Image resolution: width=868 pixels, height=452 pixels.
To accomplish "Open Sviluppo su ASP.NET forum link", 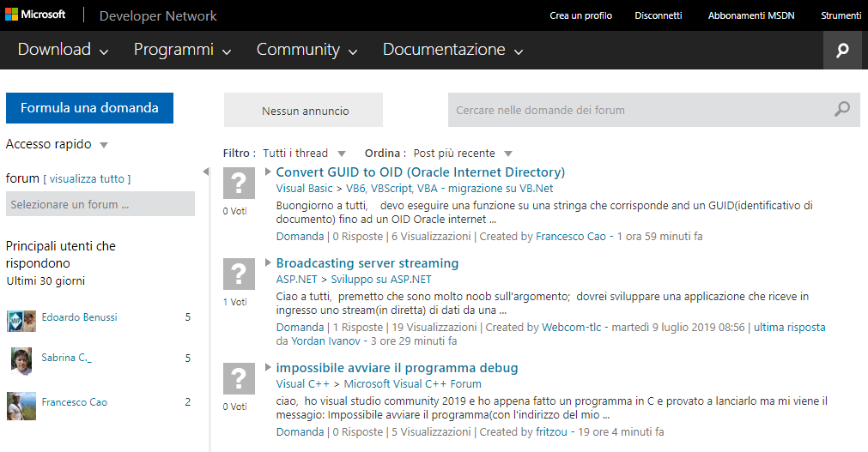I will [381, 279].
